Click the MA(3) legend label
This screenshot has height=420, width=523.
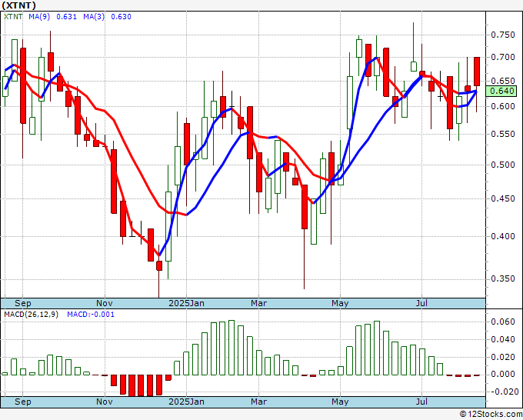94,17
